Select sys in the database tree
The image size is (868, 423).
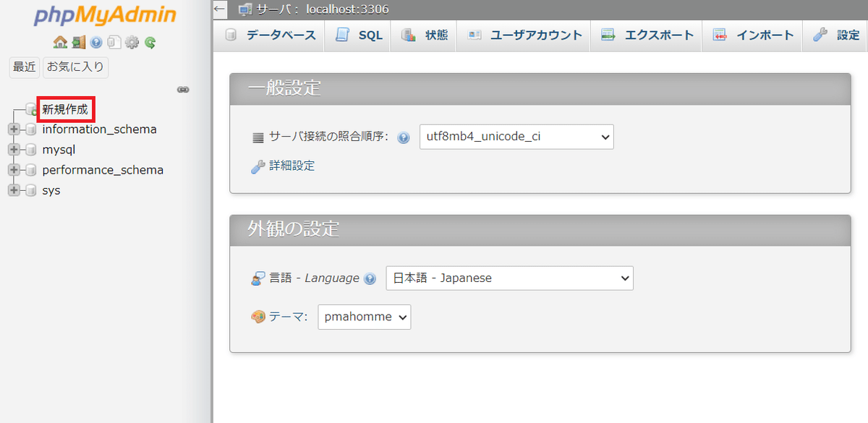(51, 191)
